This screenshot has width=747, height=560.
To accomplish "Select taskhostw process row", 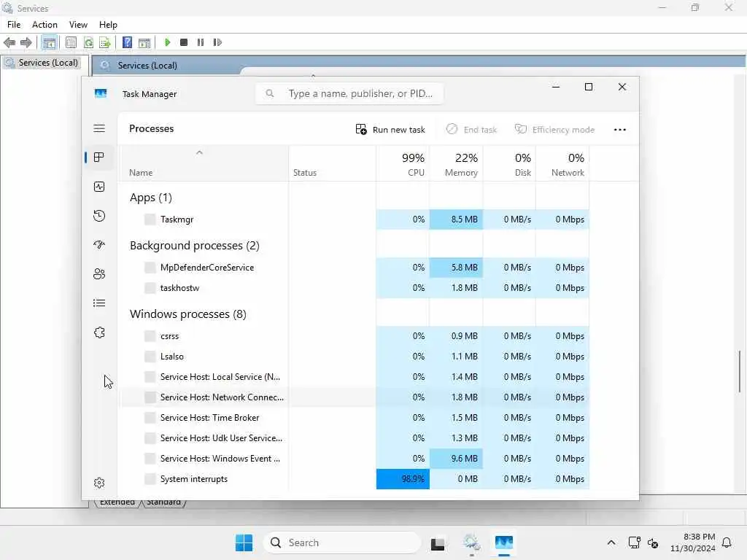I will 355,288.
